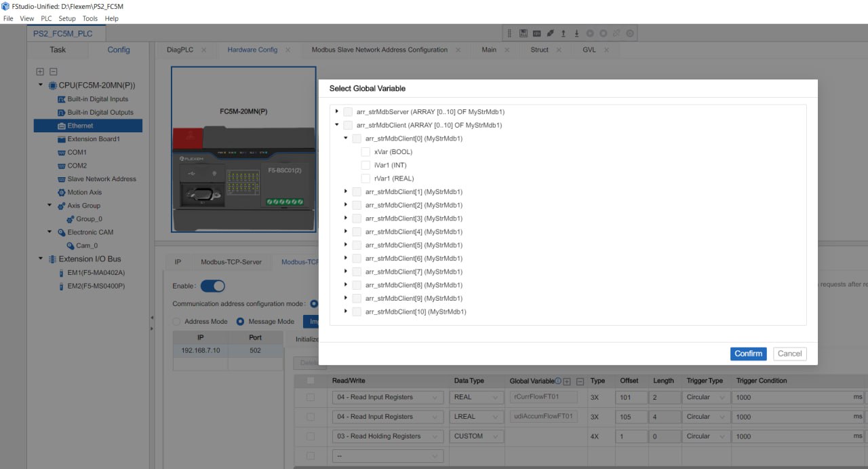Viewport: 868px width, 469px height.
Task: Check the xVar (BOOL) checkbox
Action: pyautogui.click(x=366, y=152)
